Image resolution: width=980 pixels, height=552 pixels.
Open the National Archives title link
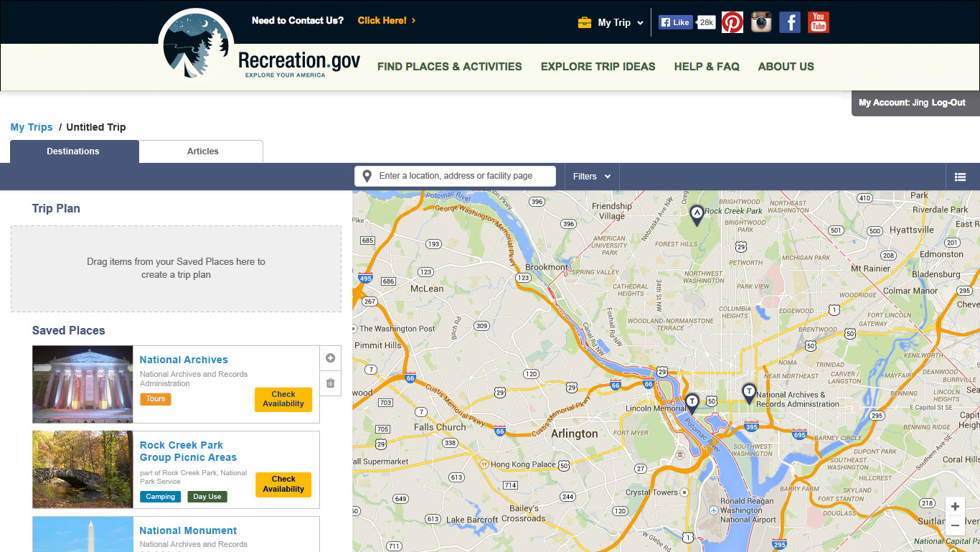tap(184, 360)
